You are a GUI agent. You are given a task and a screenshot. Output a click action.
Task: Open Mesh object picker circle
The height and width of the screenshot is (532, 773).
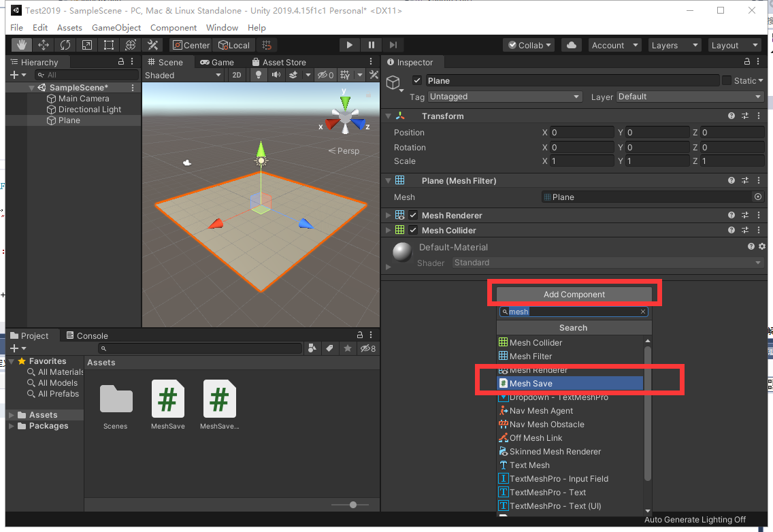click(x=758, y=197)
